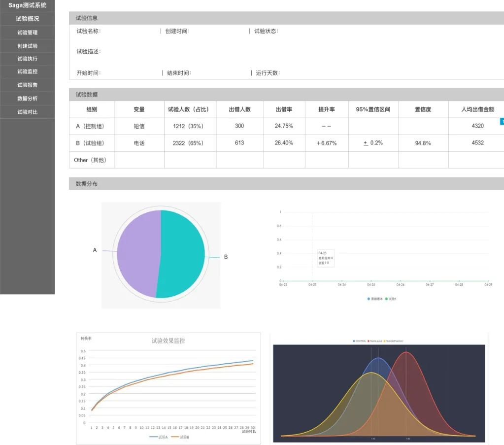Screen dimensions: 504x445
Task: Open 试验对比 from sidebar
Action: (27, 112)
